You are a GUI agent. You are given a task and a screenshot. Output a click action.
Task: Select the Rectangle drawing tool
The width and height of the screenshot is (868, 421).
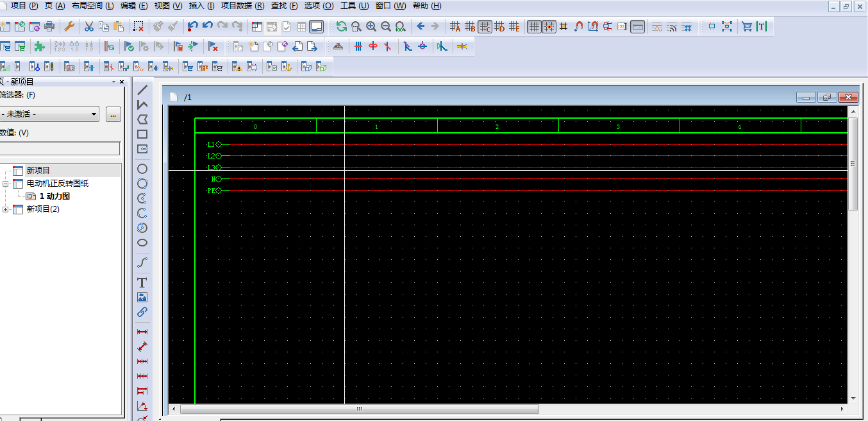click(142, 134)
